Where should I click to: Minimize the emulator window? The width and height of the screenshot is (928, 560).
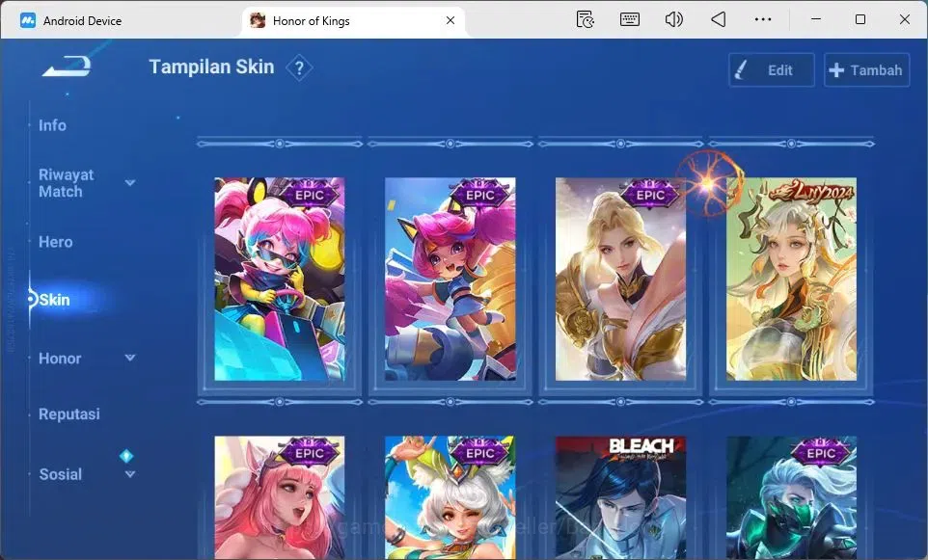tap(815, 19)
